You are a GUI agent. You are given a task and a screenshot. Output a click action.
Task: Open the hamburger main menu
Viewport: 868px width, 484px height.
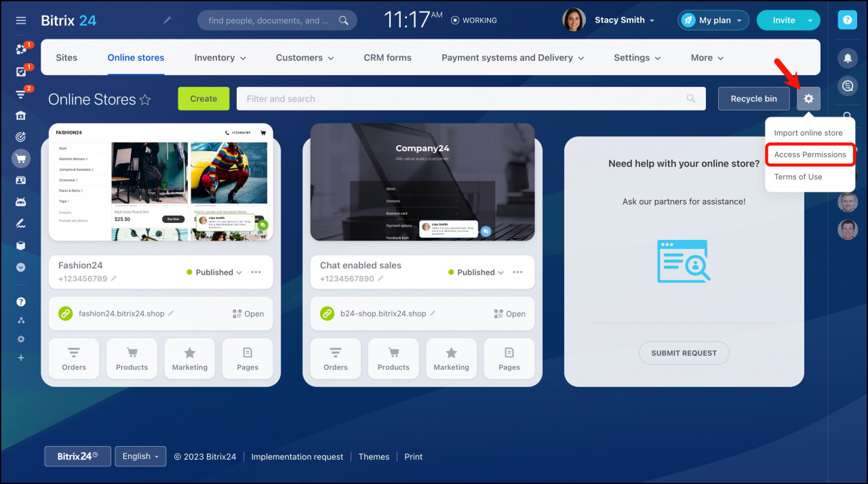pos(21,20)
